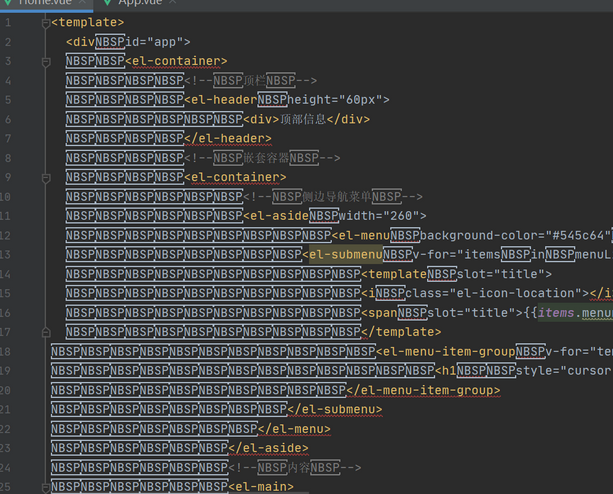Click the </el-menu-item-group> closing tag
Image resolution: width=613 pixels, height=494 pixels.
pos(423,390)
